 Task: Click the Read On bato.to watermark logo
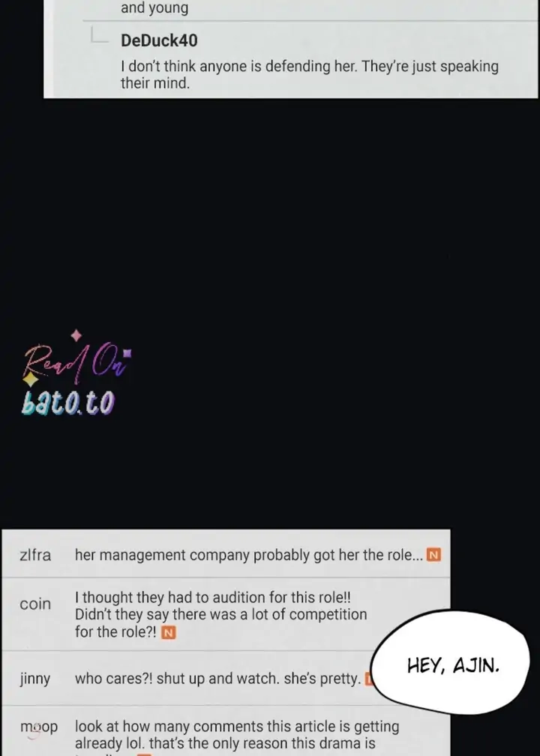(75, 373)
